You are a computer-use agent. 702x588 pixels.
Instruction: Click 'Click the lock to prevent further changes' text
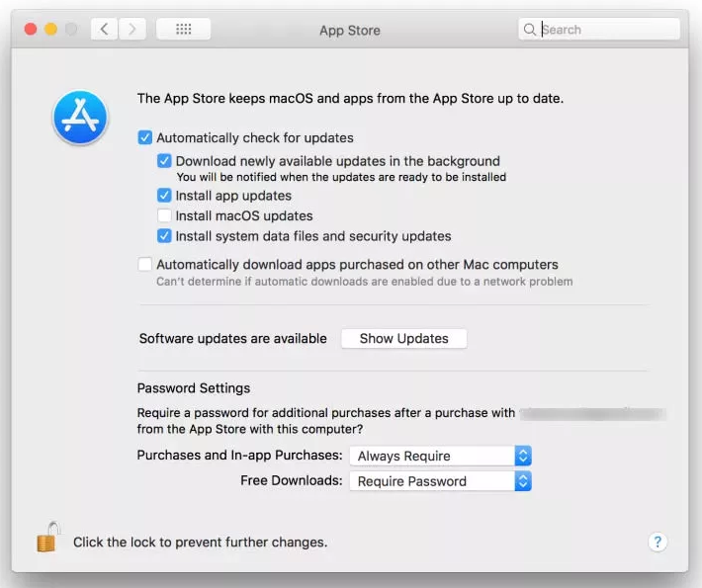point(200,543)
